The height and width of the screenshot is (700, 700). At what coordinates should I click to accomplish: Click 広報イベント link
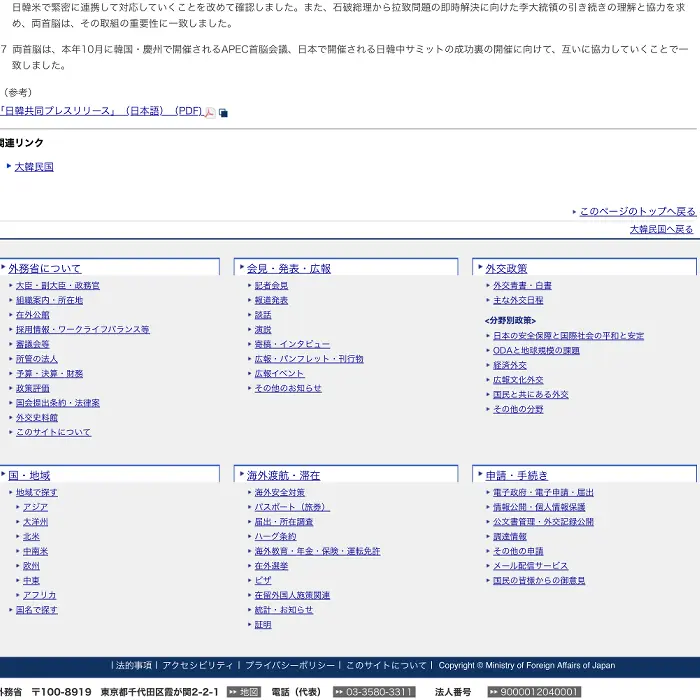279,374
